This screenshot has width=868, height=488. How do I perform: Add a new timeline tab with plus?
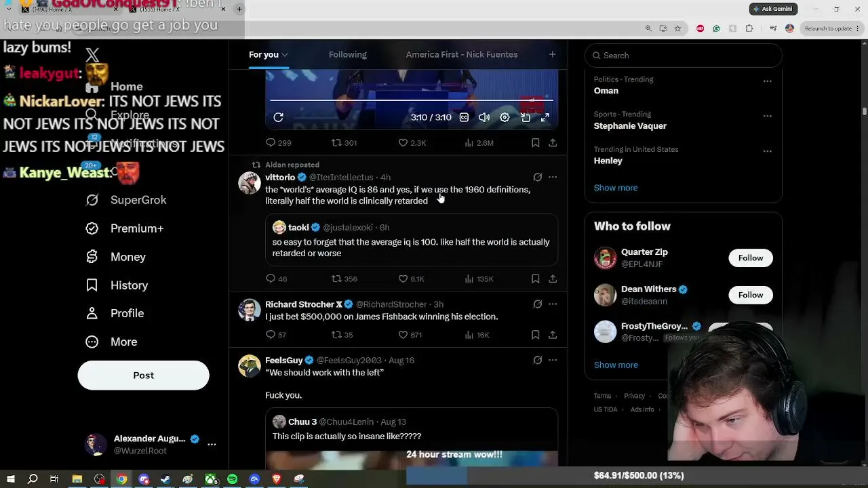[x=552, y=54]
